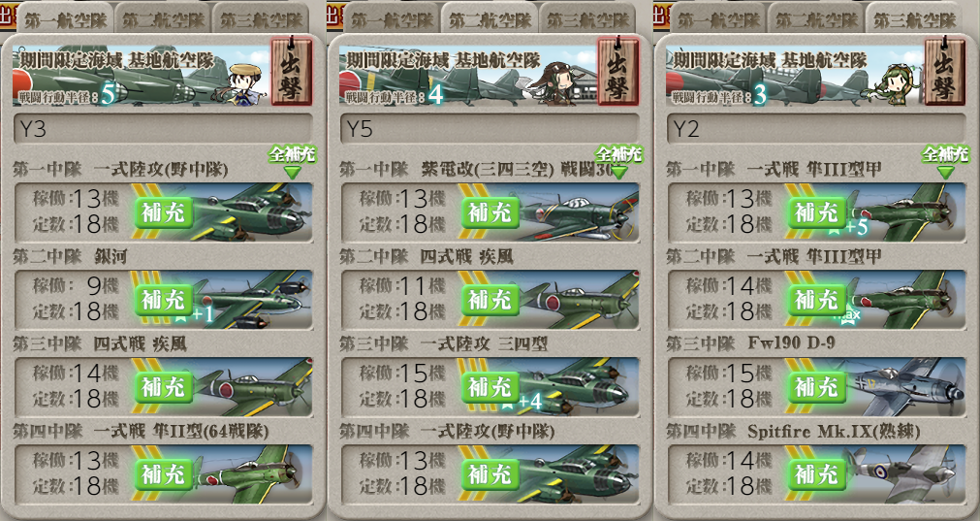Toggle the 出撃 wooden sign in Y3 panel
The height and width of the screenshot is (521, 980).
tap(291, 71)
